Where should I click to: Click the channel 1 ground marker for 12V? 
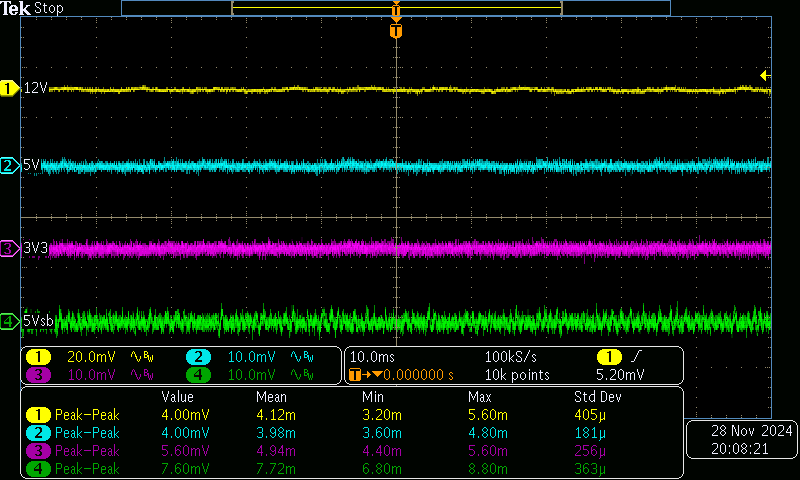tap(10, 88)
